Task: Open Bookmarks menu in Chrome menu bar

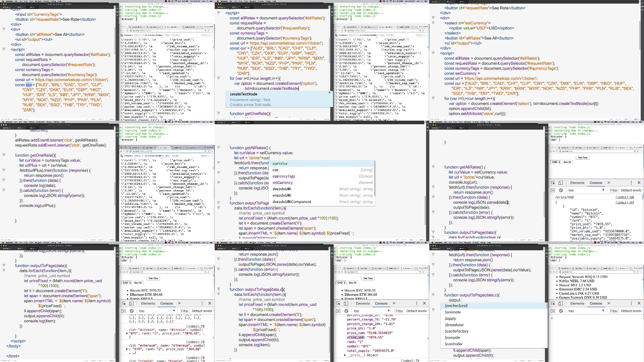Action: point(40,122)
